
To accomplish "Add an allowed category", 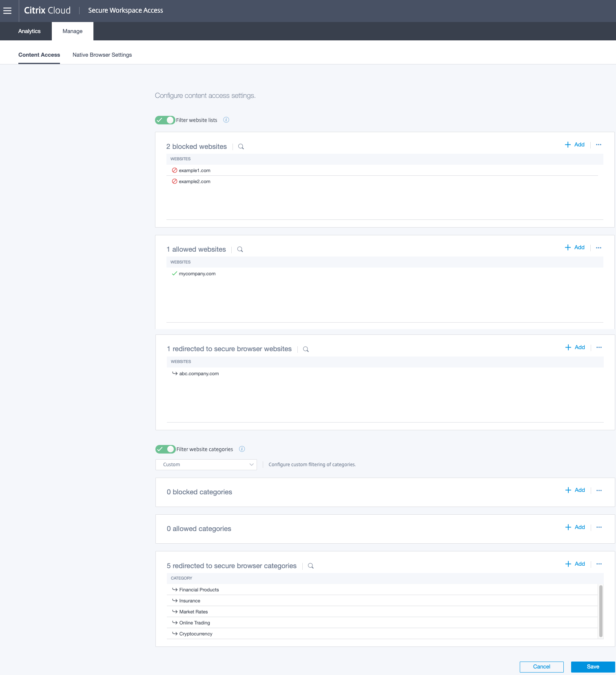I will tap(575, 527).
